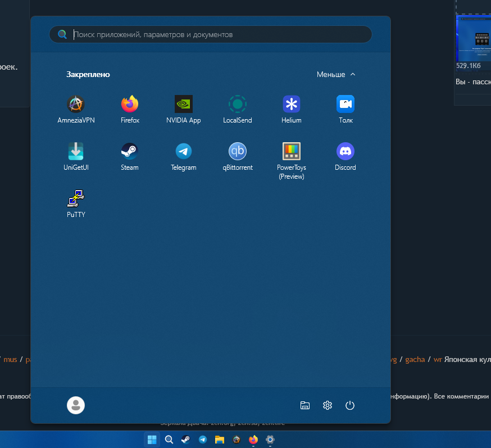This screenshot has height=448, width=491.
Task: Launch qBittorrent from pinned apps
Action: 238,156
